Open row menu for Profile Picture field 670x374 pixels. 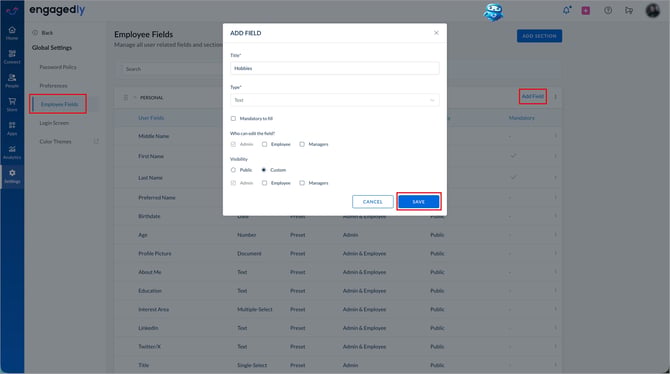(555, 253)
